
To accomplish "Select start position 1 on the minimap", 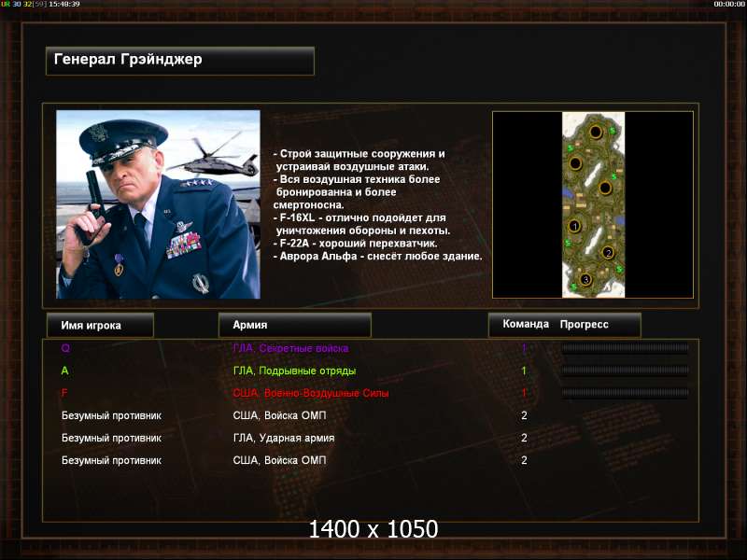I will point(574,226).
